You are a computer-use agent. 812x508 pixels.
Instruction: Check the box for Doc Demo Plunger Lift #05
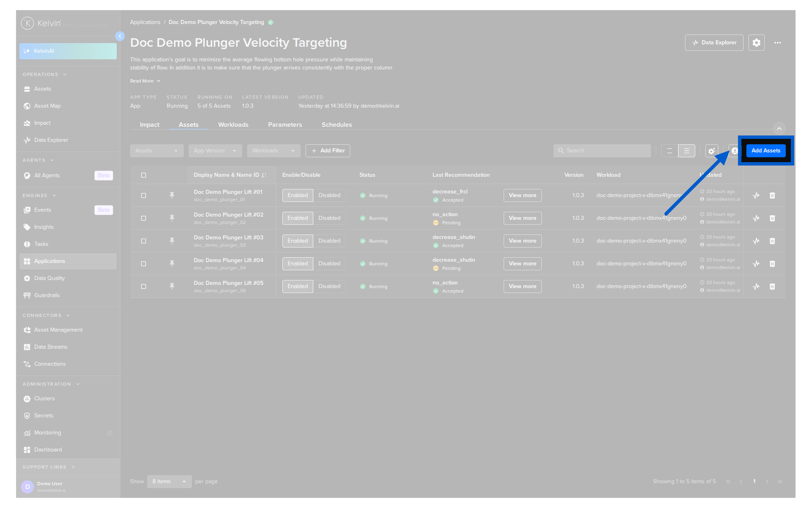click(143, 287)
